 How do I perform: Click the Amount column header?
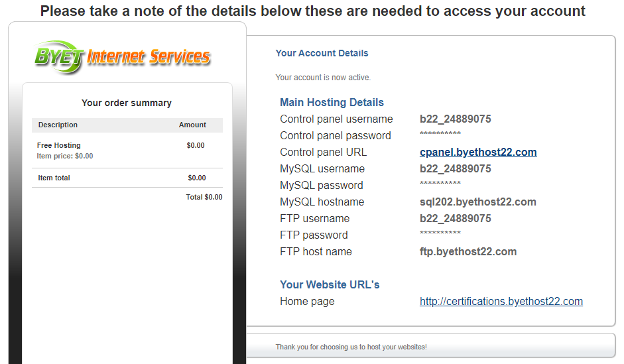[192, 125]
